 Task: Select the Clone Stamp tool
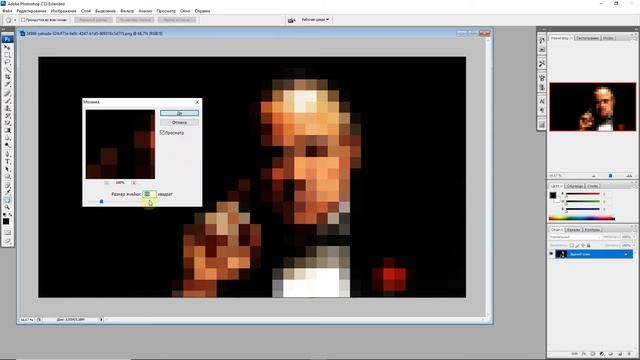tap(7, 108)
